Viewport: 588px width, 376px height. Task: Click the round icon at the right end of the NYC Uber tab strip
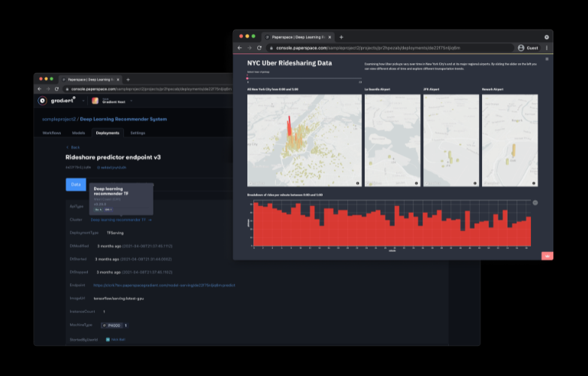tap(547, 37)
